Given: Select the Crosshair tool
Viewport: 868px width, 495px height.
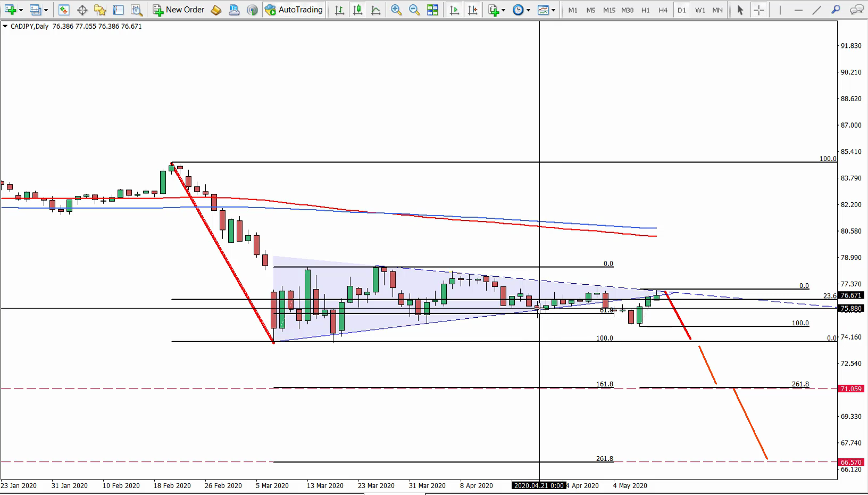Looking at the screenshot, I should click(759, 10).
